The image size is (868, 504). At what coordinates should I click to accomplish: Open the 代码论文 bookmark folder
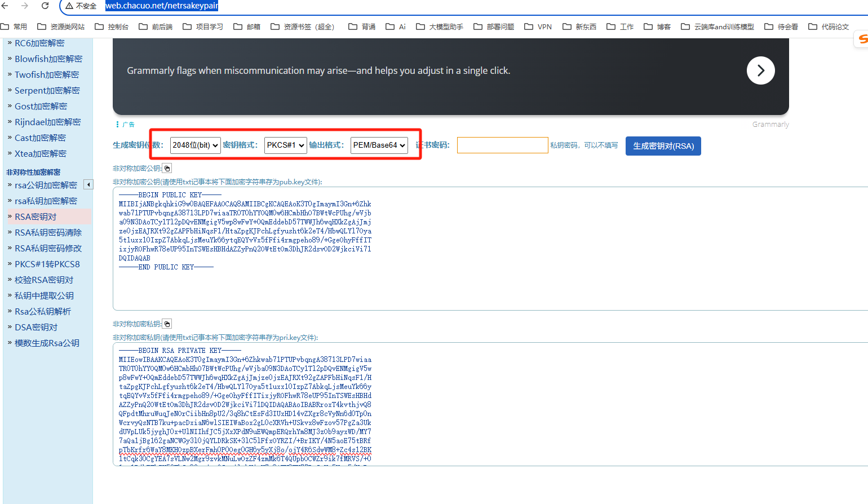(x=829, y=26)
